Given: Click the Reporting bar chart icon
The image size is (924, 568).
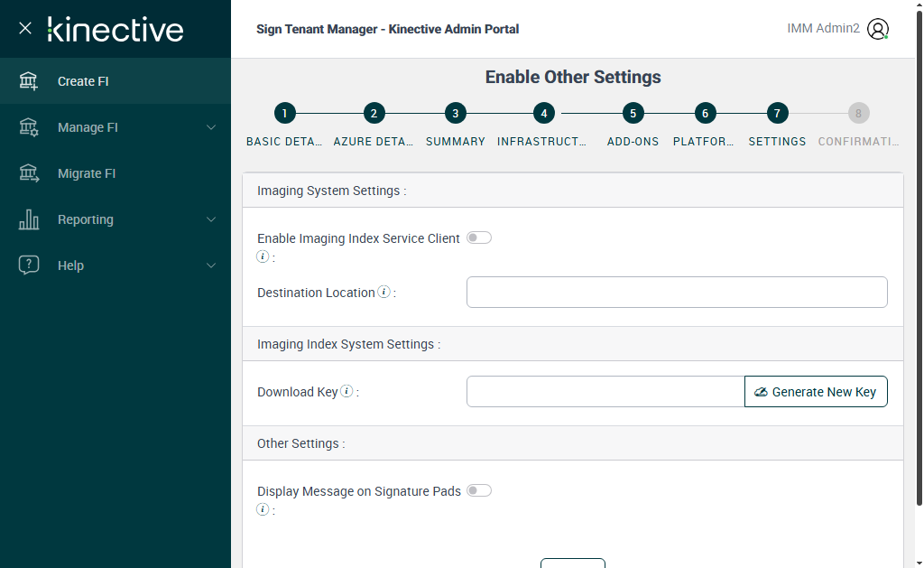Looking at the screenshot, I should [29, 219].
